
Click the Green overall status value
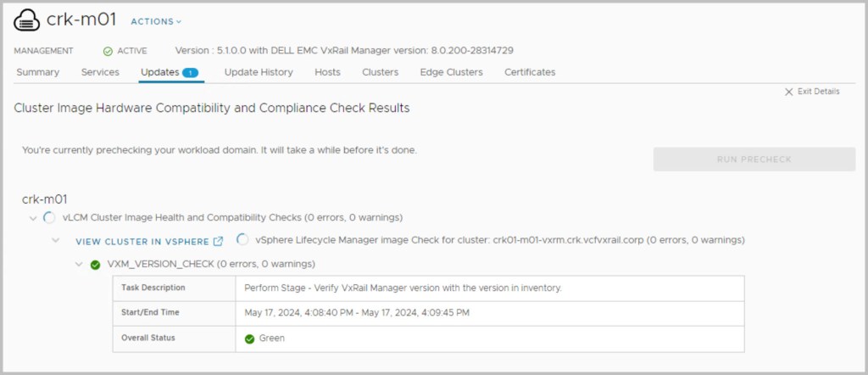[x=272, y=338]
